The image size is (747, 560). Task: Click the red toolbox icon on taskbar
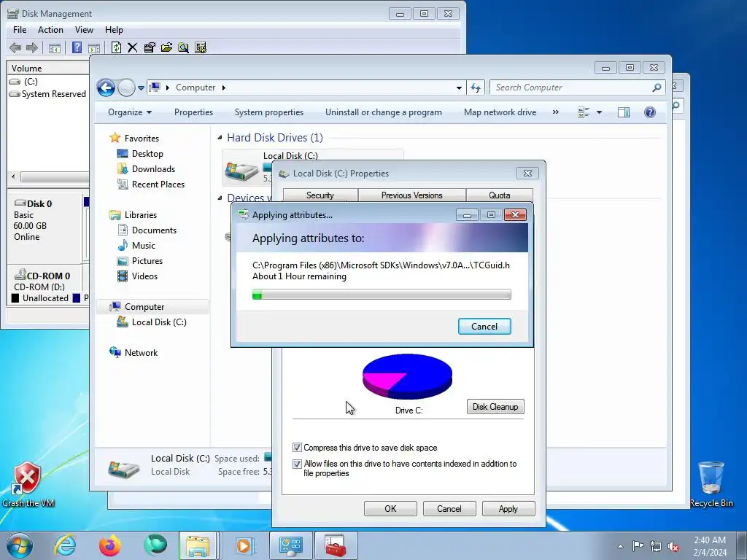[336, 545]
